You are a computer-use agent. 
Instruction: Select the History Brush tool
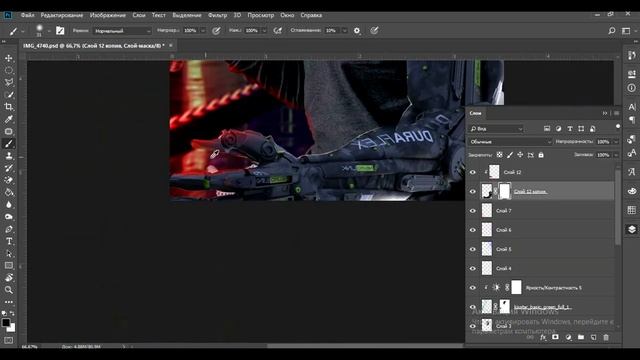[x=9, y=168]
